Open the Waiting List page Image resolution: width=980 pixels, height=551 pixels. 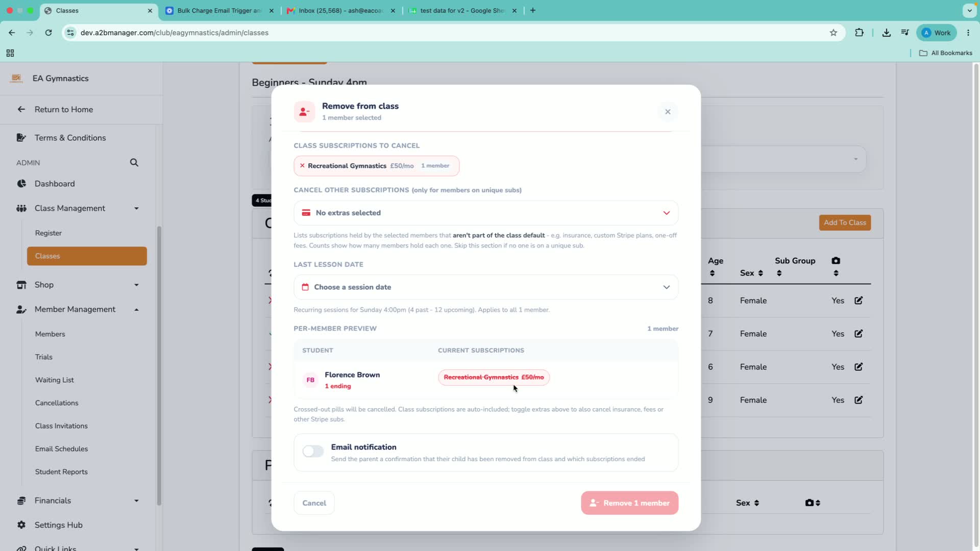coord(55,380)
